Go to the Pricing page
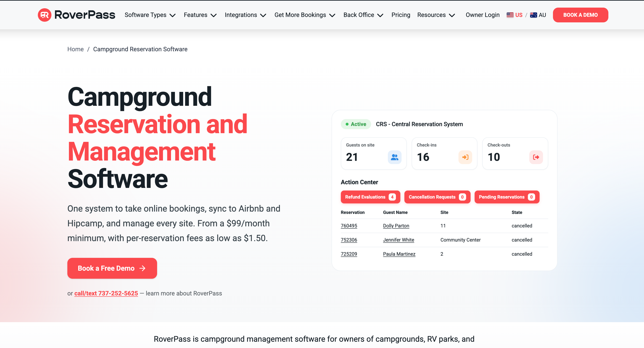The width and height of the screenshot is (644, 348). pyautogui.click(x=401, y=15)
